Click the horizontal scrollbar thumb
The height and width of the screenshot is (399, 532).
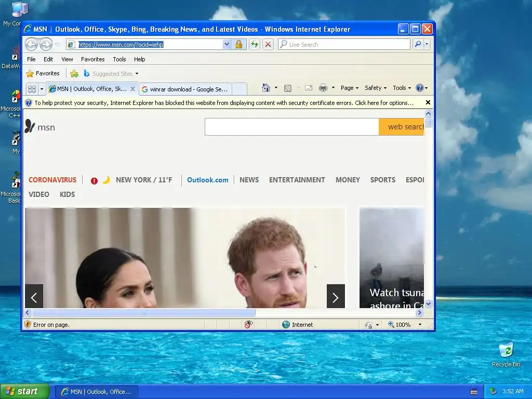(143, 312)
